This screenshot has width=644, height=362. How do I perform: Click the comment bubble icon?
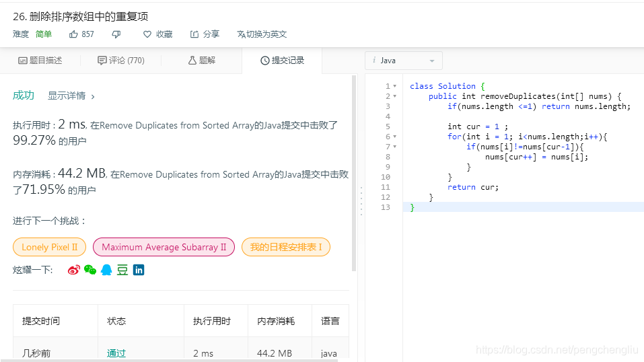(102, 61)
